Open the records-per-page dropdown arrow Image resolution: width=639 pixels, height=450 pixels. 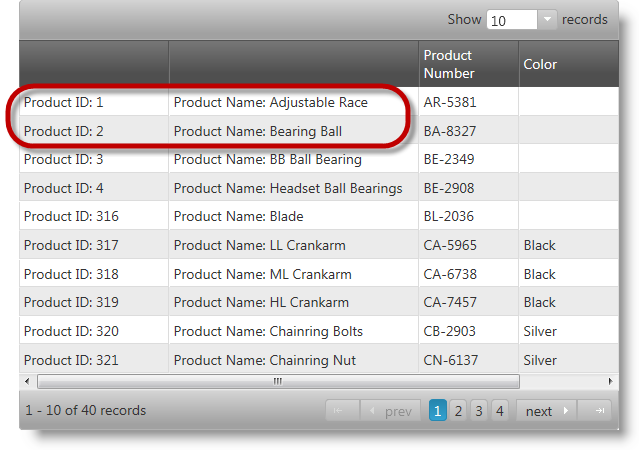tap(547, 20)
